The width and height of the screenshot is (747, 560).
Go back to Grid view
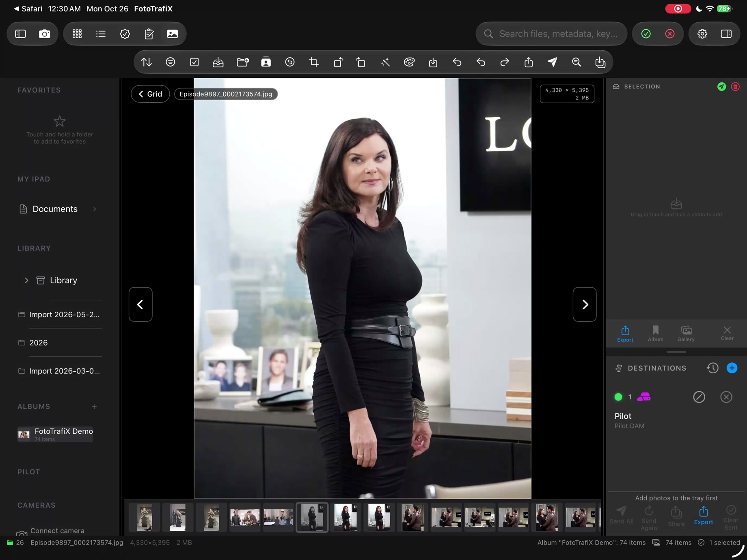tap(150, 94)
